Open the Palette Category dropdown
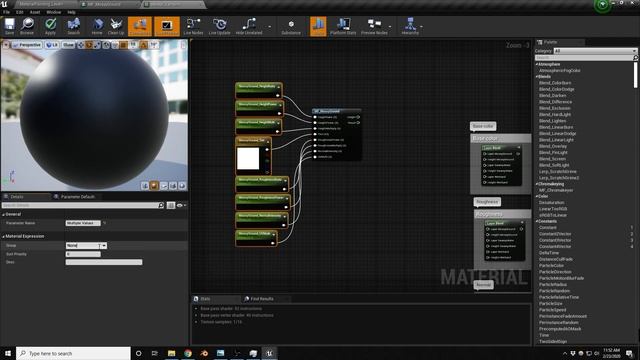 click(595, 51)
